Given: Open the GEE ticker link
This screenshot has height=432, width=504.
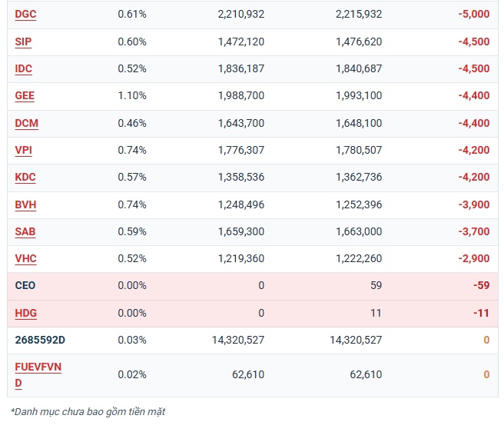Looking at the screenshot, I should pyautogui.click(x=25, y=96).
